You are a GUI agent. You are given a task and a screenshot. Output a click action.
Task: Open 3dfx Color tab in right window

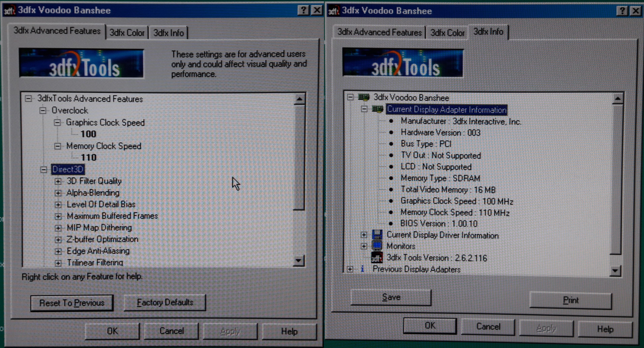click(447, 33)
